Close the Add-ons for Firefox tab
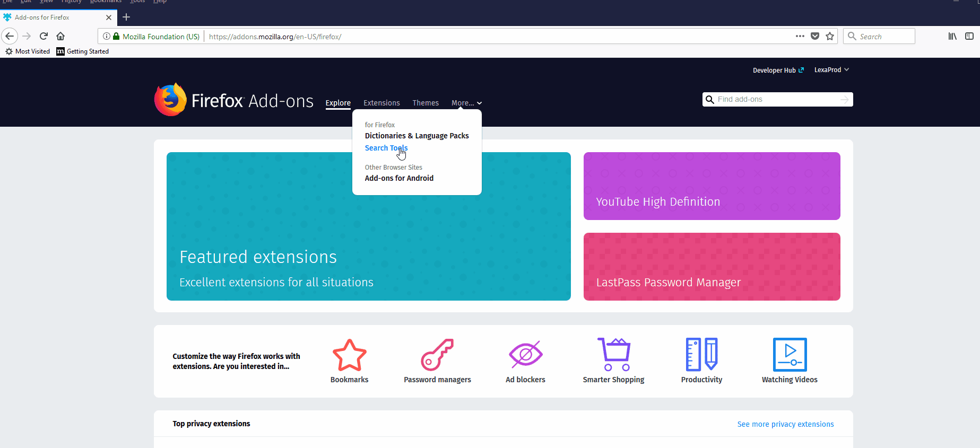Image resolution: width=980 pixels, height=448 pixels. [x=109, y=17]
